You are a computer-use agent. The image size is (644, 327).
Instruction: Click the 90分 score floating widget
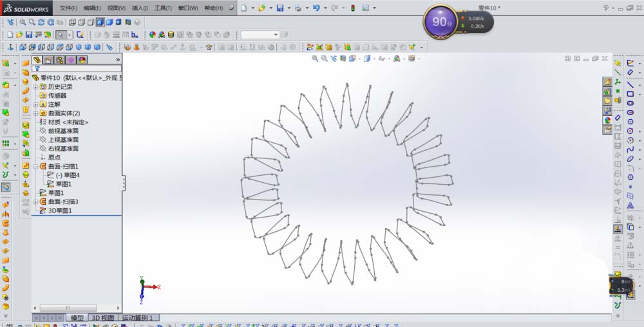(440, 22)
